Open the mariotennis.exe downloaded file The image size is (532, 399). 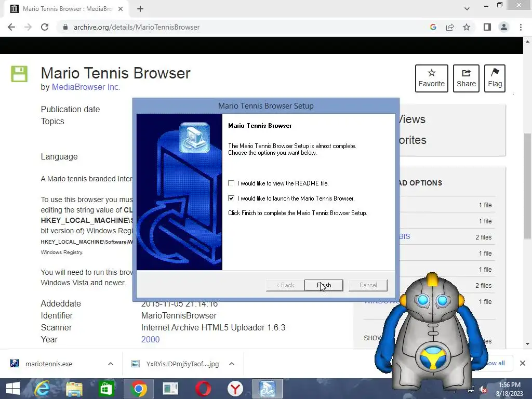48,364
